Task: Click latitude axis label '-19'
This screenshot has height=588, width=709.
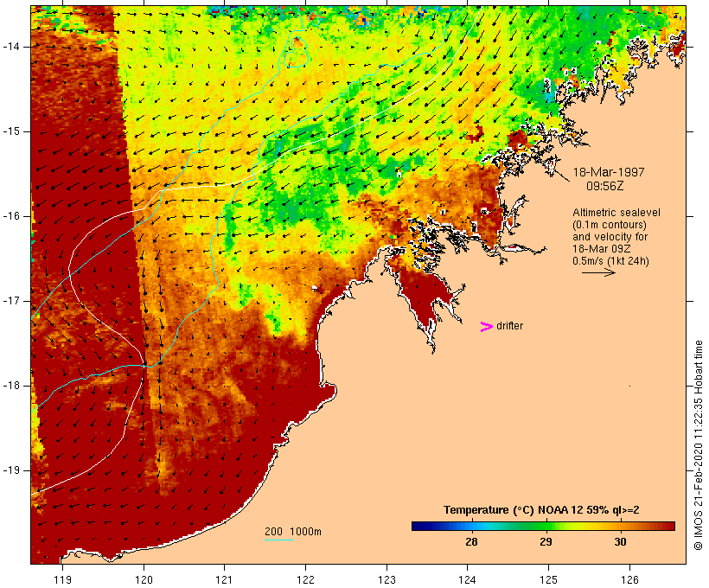Action: [11, 470]
